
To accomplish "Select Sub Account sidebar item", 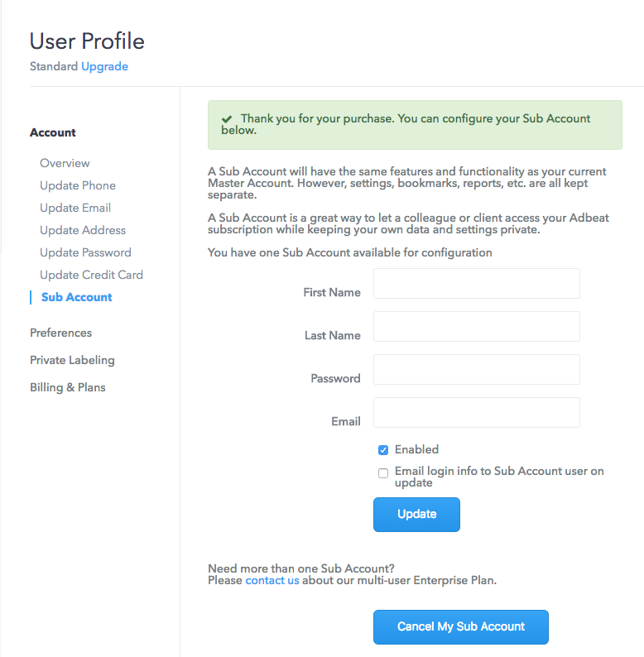I will 77,297.
